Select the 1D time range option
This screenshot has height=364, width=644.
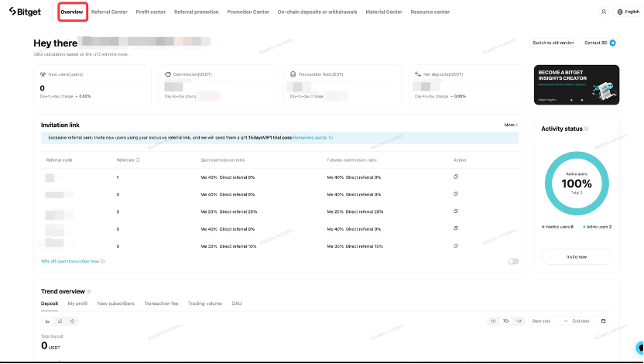click(493, 321)
